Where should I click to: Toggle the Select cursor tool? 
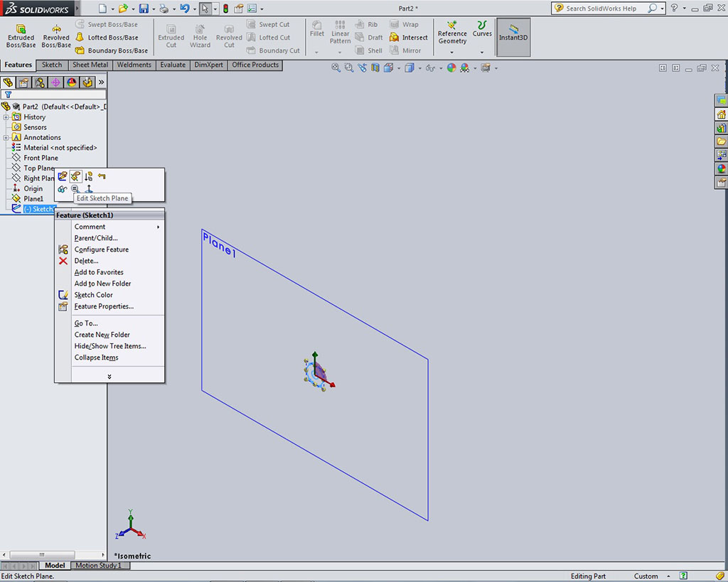click(204, 9)
